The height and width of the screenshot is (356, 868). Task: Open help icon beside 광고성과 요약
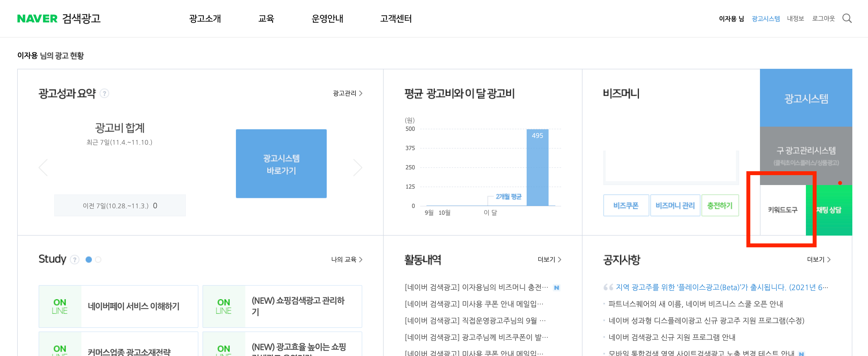pyautogui.click(x=104, y=93)
